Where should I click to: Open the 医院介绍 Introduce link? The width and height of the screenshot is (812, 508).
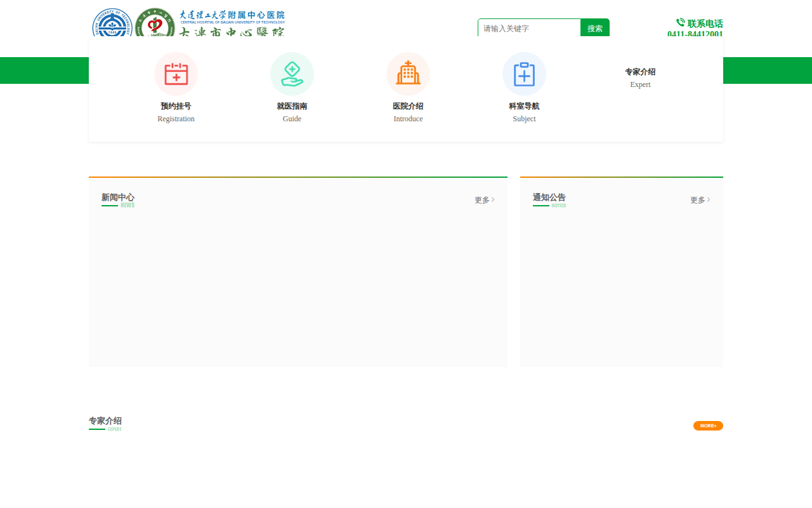point(408,112)
